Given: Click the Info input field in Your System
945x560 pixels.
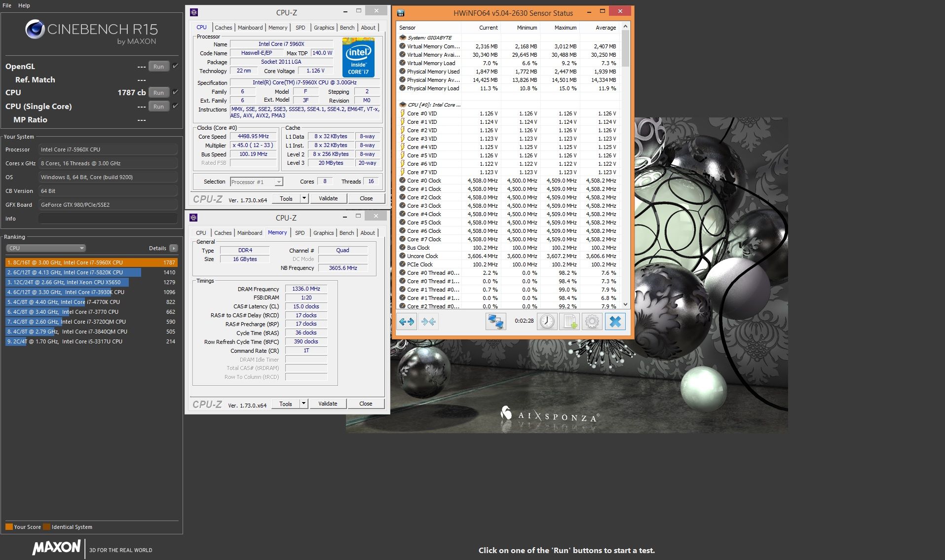Looking at the screenshot, I should point(108,219).
